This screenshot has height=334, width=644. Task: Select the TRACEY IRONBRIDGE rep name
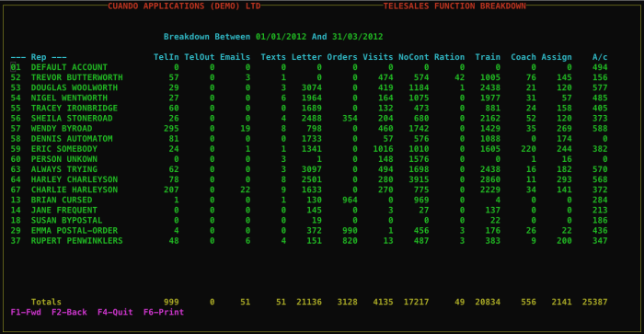click(x=75, y=108)
